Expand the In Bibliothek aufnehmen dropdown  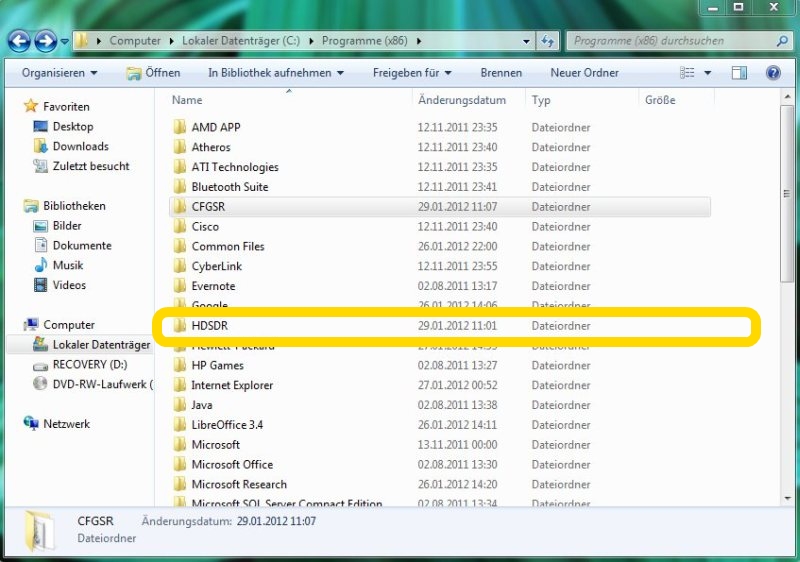[x=275, y=73]
